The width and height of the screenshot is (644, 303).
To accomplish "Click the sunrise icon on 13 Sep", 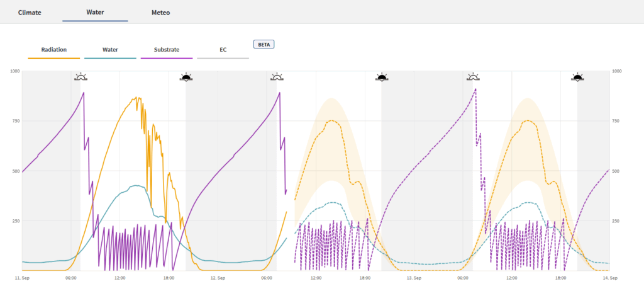I will coord(473,77).
